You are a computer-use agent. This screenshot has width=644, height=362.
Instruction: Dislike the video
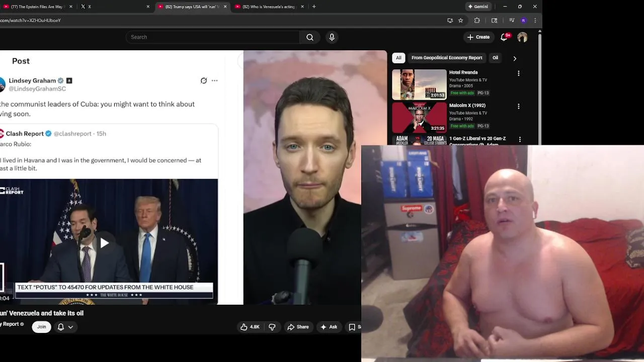272,327
